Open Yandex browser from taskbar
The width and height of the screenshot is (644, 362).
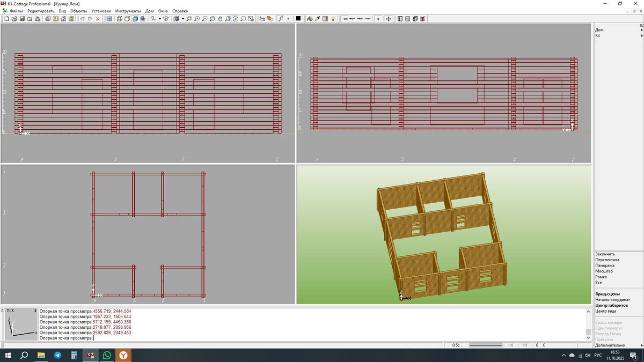[123, 355]
